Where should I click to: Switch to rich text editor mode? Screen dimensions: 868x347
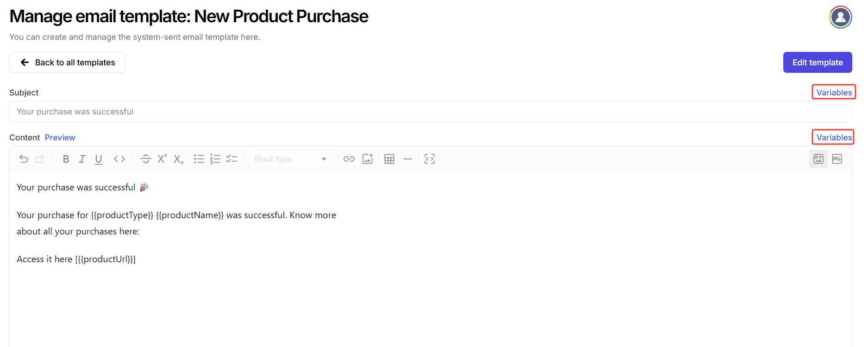coord(818,159)
